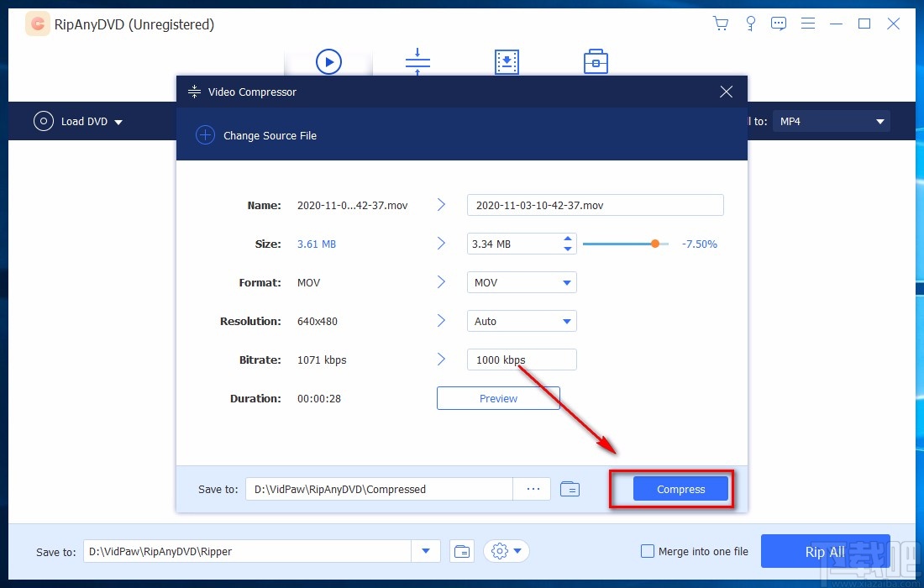Click the 00:00:28 duration value

click(319, 398)
